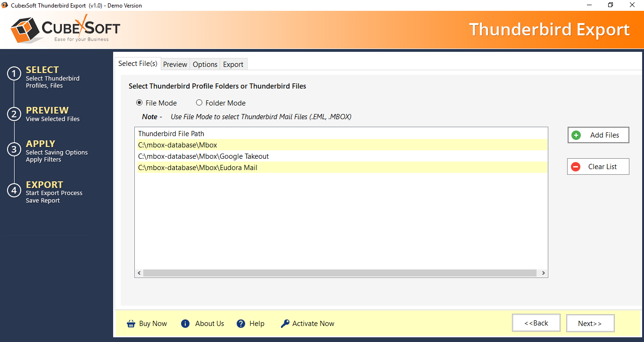The width and height of the screenshot is (644, 342).
Task: Select the C:\mbox-database\Mbox row
Action: click(342, 145)
